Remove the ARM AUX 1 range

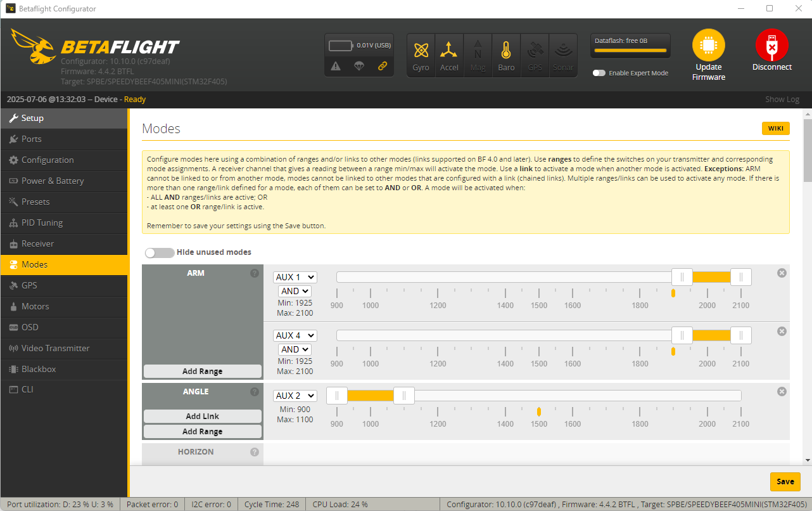click(782, 273)
